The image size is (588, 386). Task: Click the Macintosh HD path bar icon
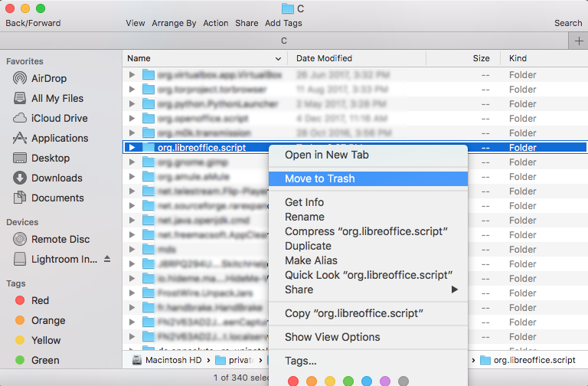tap(137, 360)
